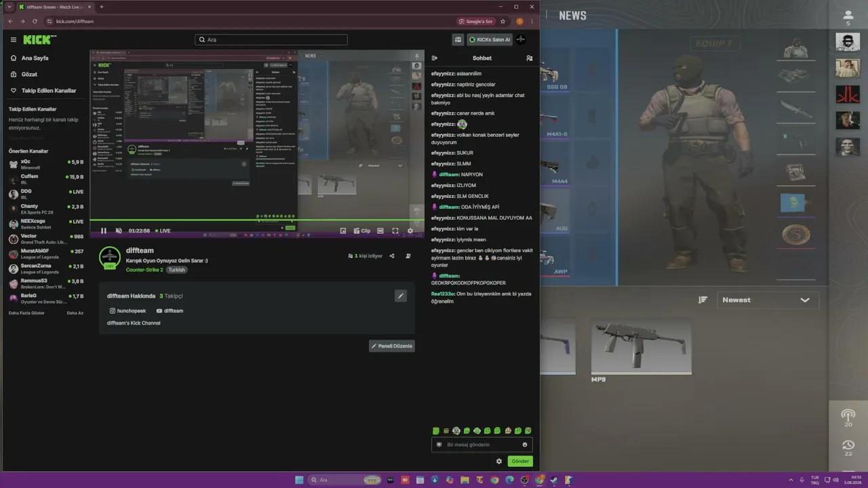Select the Turkish language tag
This screenshot has width=868, height=488.
176,270
